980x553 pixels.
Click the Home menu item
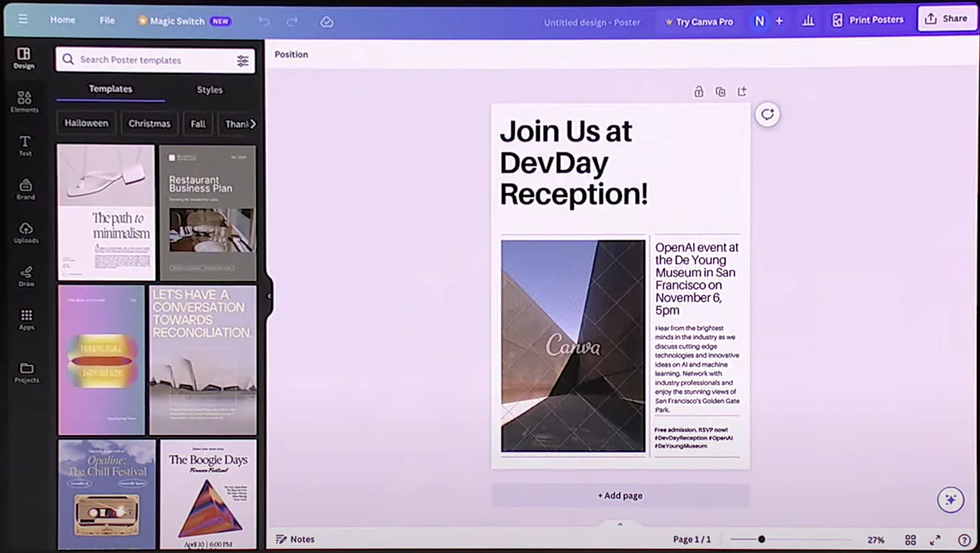(x=62, y=20)
